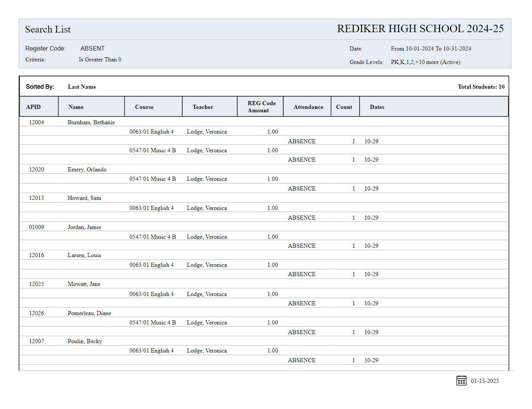
Task: Click the Dates column header
Action: coord(434,107)
